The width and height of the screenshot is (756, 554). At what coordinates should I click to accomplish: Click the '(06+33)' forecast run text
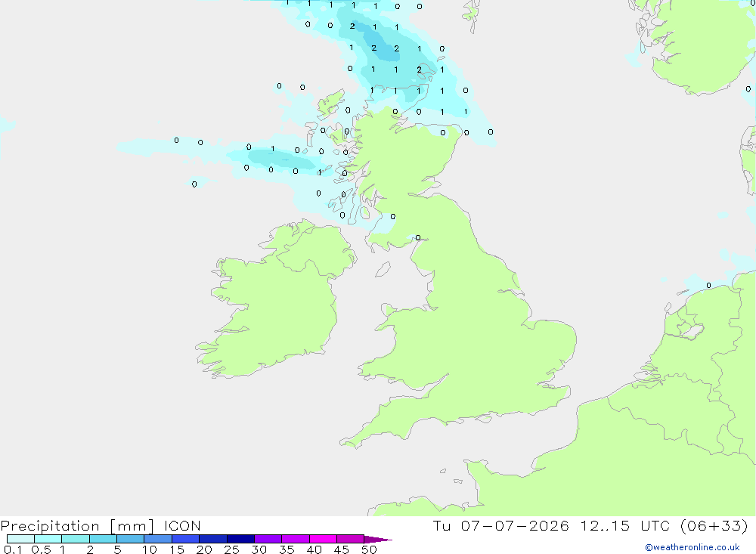[714, 525]
